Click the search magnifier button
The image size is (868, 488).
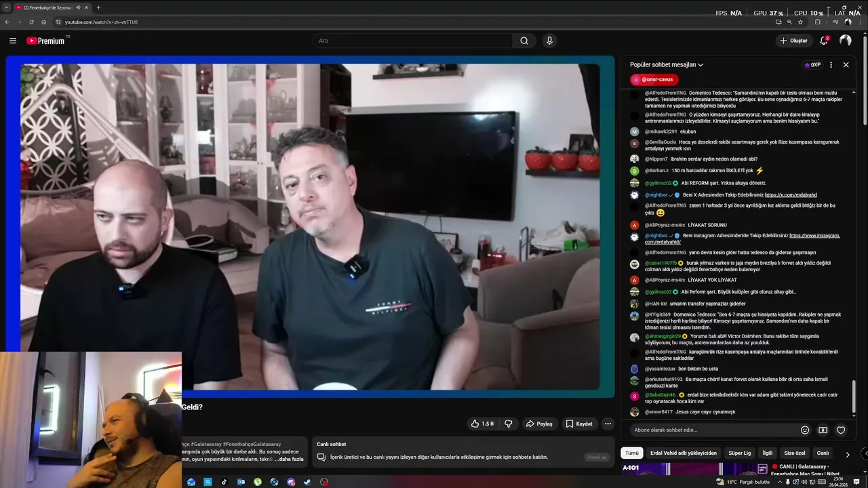tap(524, 41)
